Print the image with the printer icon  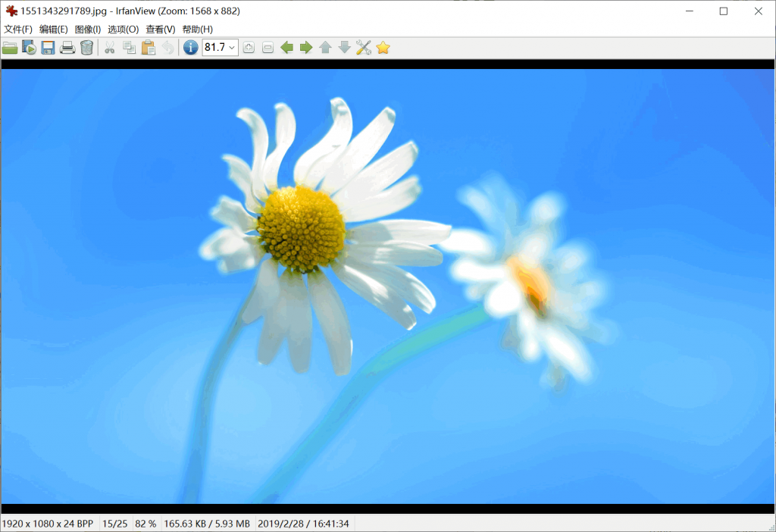[67, 48]
